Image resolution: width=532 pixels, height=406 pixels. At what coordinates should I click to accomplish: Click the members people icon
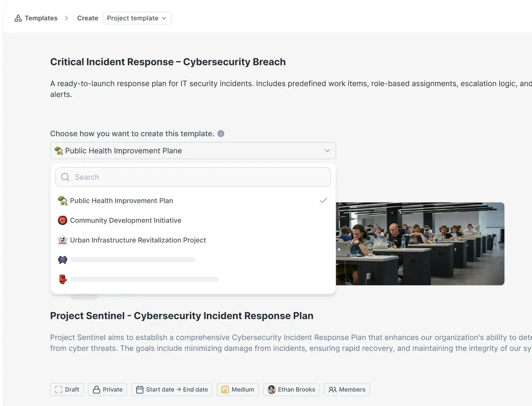pyautogui.click(x=332, y=390)
